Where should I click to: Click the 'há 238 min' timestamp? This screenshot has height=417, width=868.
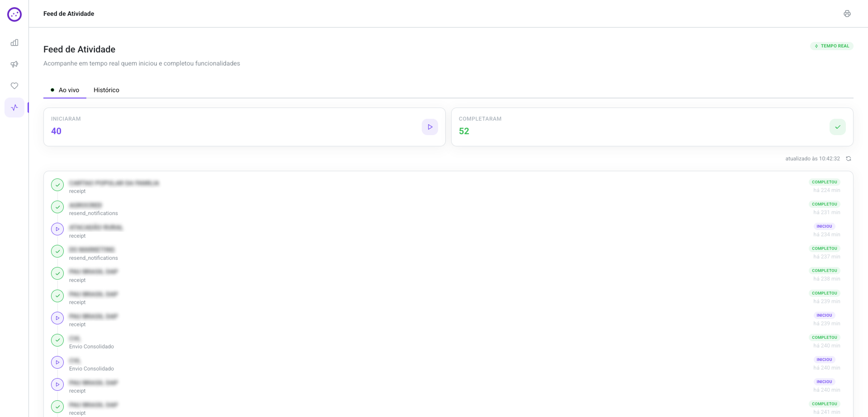click(827, 279)
